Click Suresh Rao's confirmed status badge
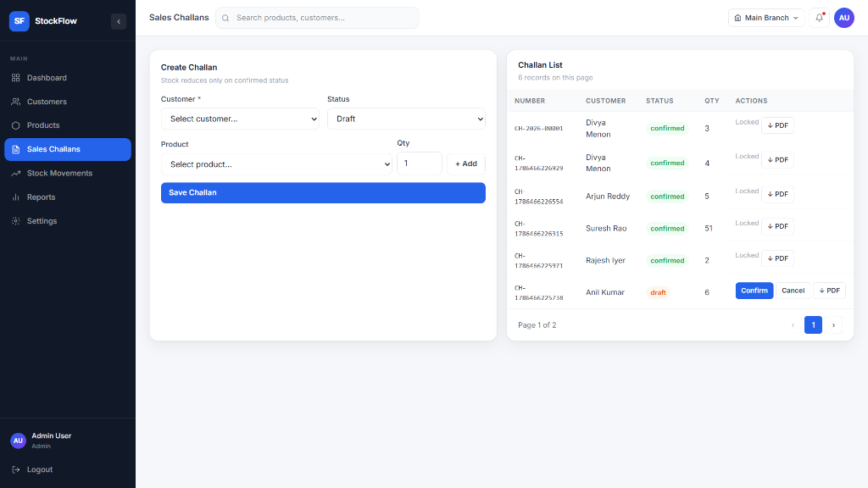The image size is (868, 488). point(667,229)
